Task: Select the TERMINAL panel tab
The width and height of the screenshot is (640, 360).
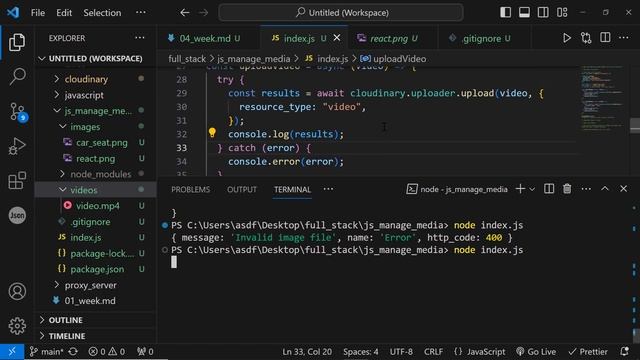Action: pyautogui.click(x=292, y=189)
